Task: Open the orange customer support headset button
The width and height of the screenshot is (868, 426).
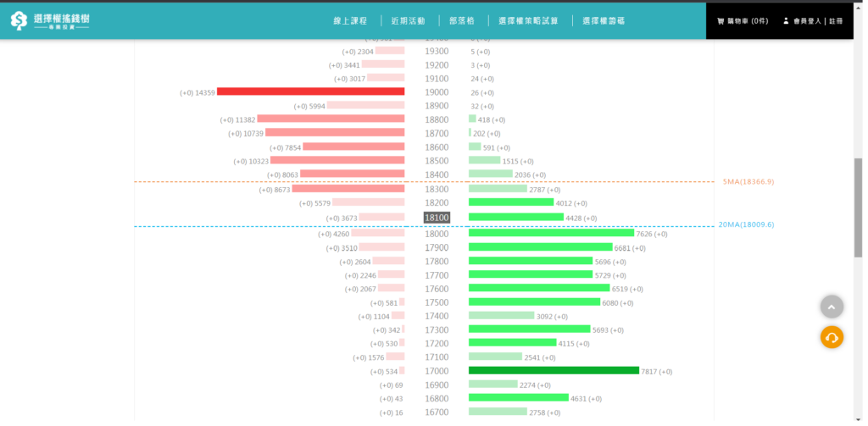Action: click(x=832, y=337)
